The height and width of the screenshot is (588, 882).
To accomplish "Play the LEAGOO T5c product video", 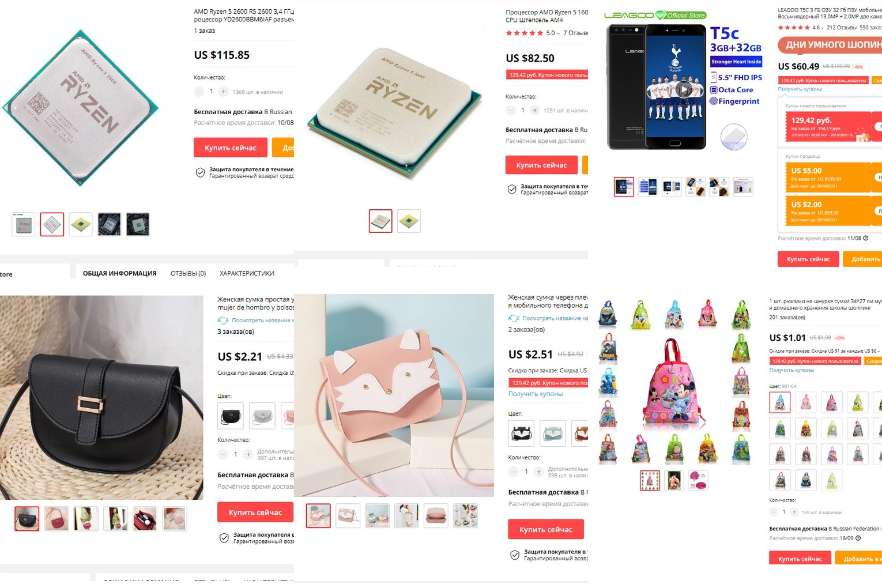I will 684,89.
